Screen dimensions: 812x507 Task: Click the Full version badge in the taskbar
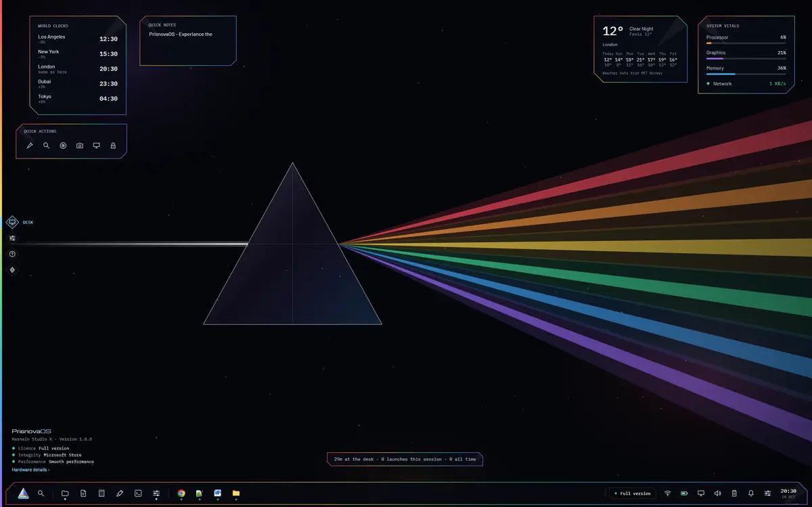click(x=633, y=493)
